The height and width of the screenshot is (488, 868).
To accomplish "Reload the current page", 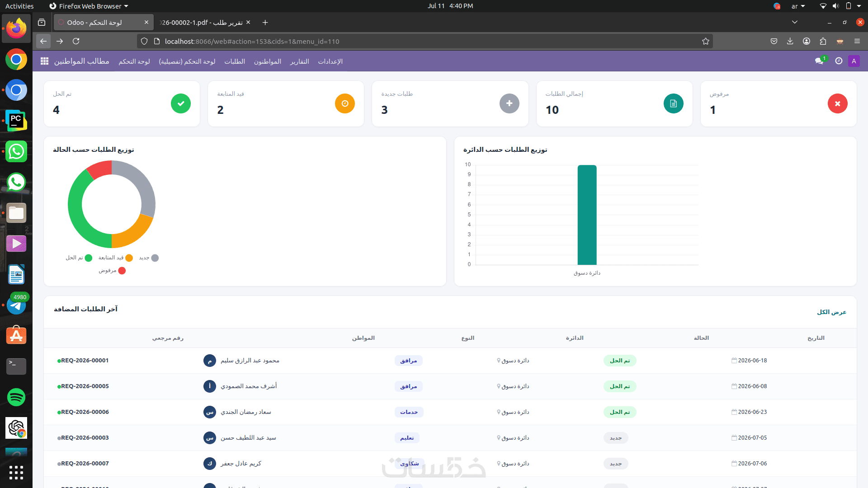I will (x=76, y=41).
